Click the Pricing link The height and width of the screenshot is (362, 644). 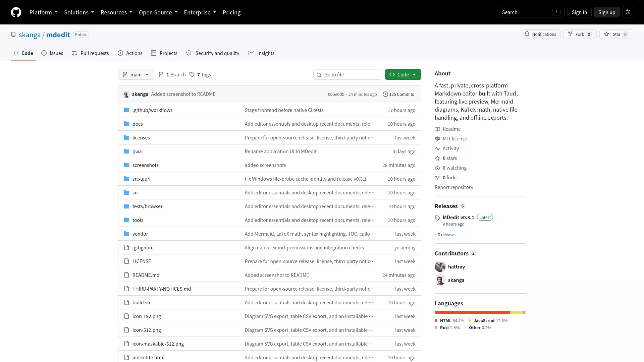pyautogui.click(x=231, y=12)
